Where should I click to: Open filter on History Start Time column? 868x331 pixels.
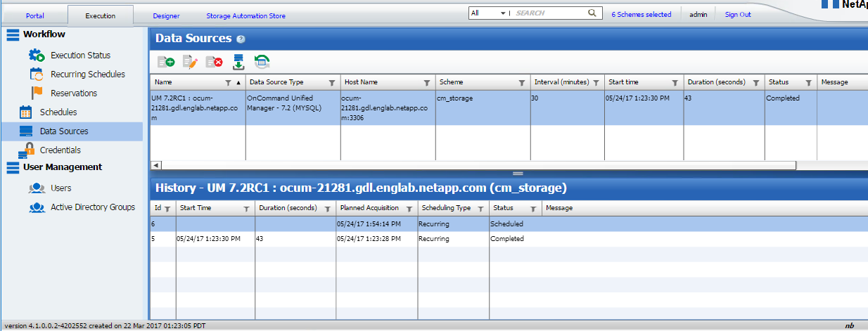pos(246,209)
